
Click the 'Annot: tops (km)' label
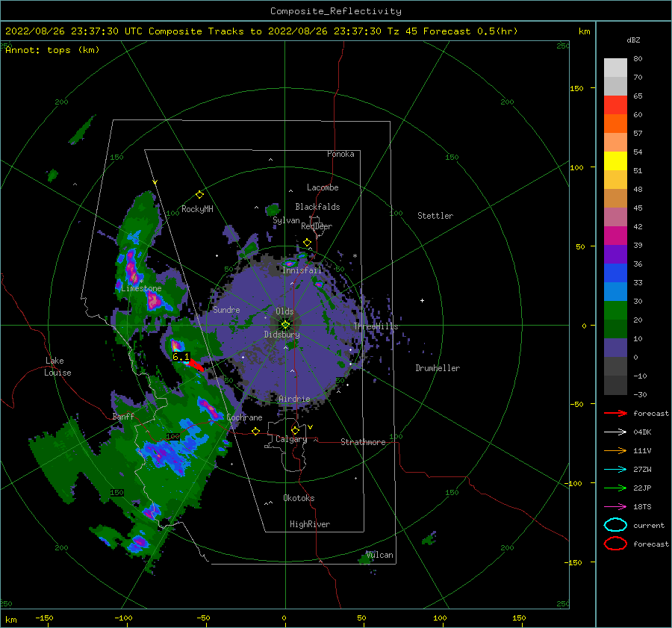click(x=52, y=50)
